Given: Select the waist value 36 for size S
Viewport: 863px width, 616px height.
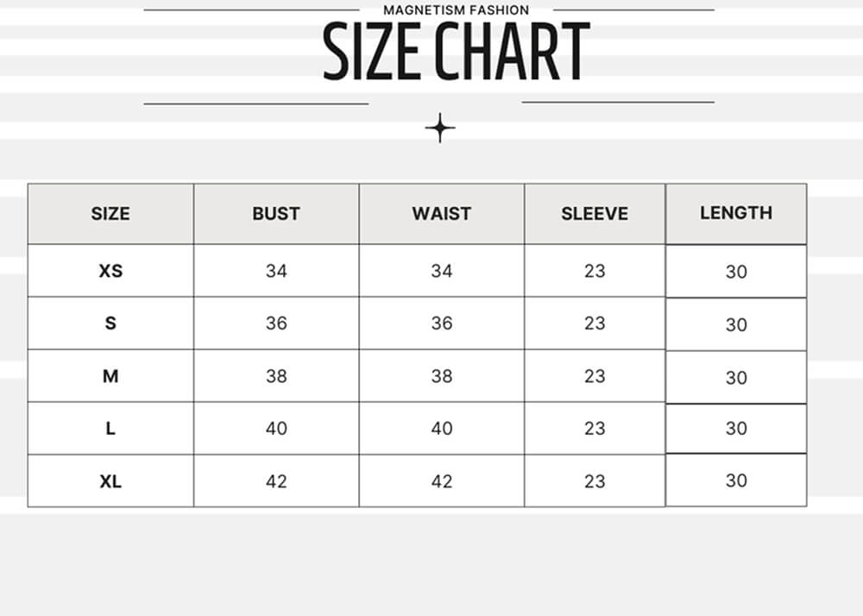Looking at the screenshot, I should pyautogui.click(x=441, y=324).
